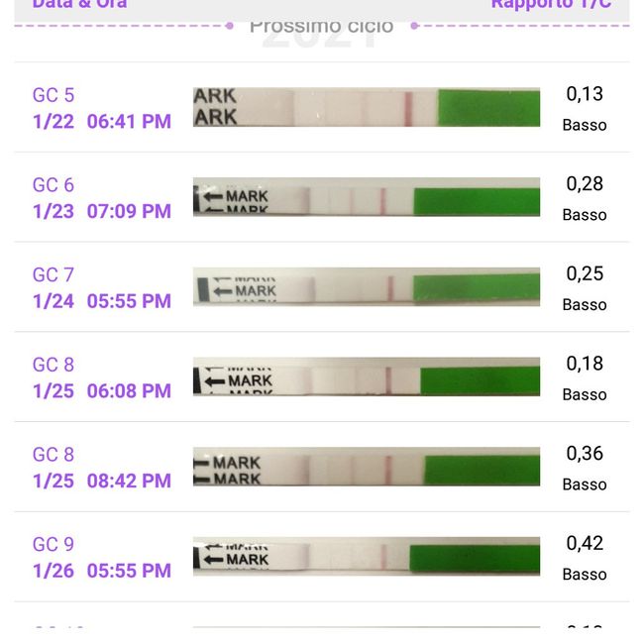Open the test strip photo from 1/22
Screen dimensions: 644x644
[366, 107]
